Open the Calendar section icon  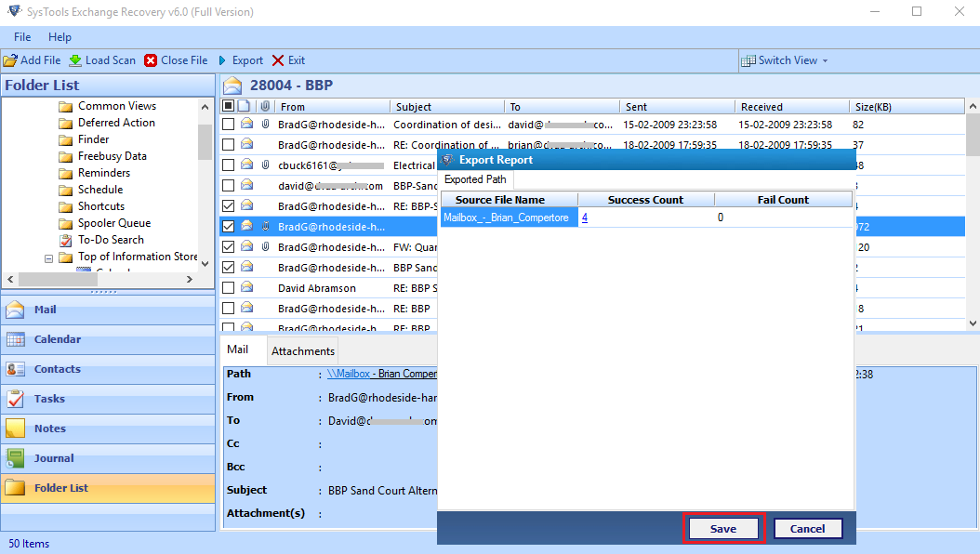coord(16,339)
